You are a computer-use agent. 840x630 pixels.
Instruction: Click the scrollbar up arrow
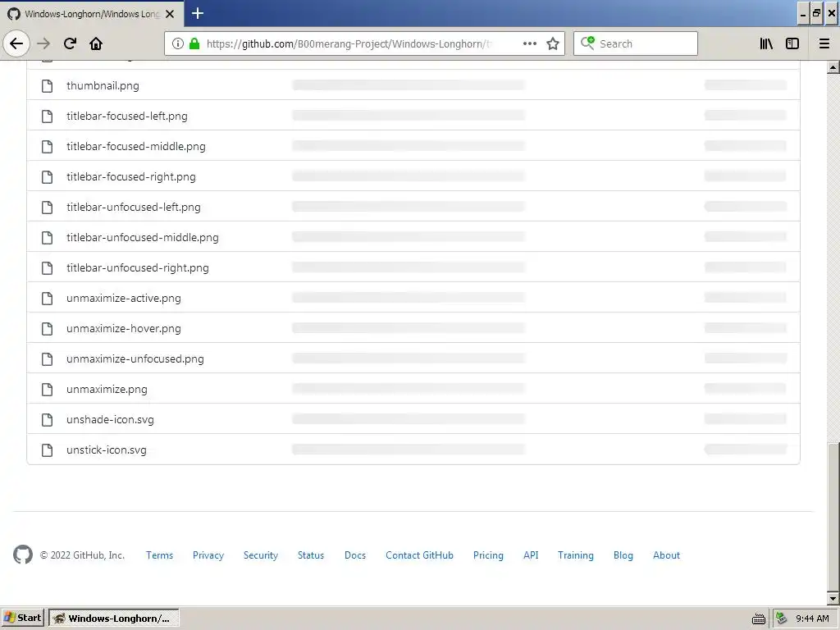(x=833, y=67)
